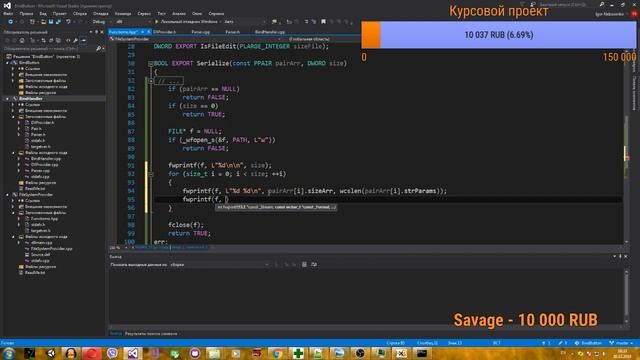Click Clear All icon in Output panel toolbar
The image size is (640, 360).
[x=304, y=264]
